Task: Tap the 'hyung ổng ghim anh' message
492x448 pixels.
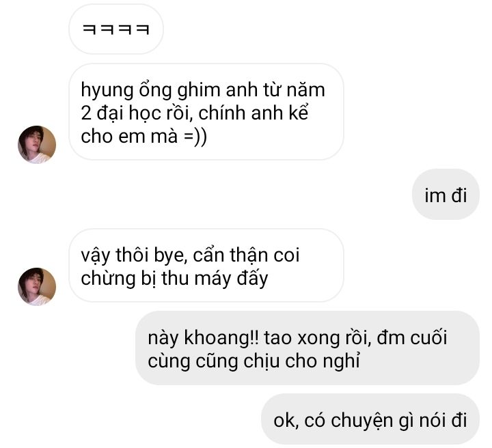Action: 206,111
